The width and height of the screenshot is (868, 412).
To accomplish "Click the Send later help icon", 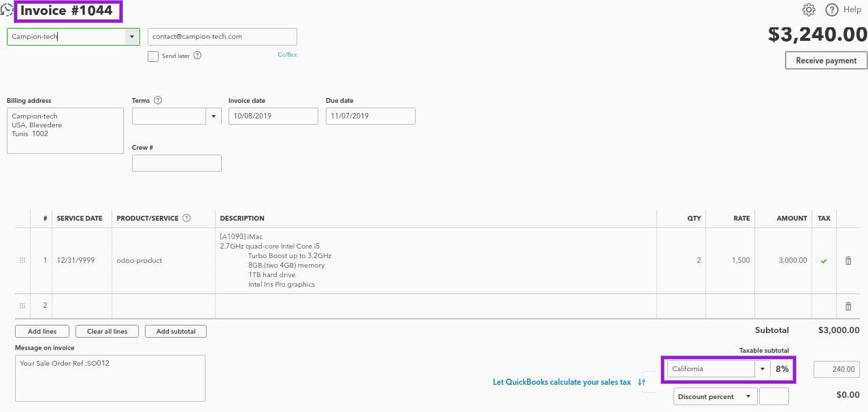I will click(197, 56).
